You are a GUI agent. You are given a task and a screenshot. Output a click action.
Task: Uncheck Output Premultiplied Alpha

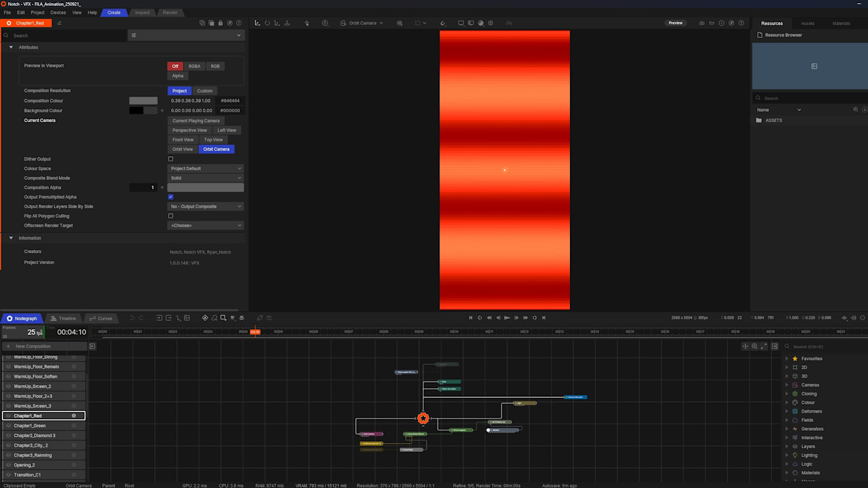[171, 197]
